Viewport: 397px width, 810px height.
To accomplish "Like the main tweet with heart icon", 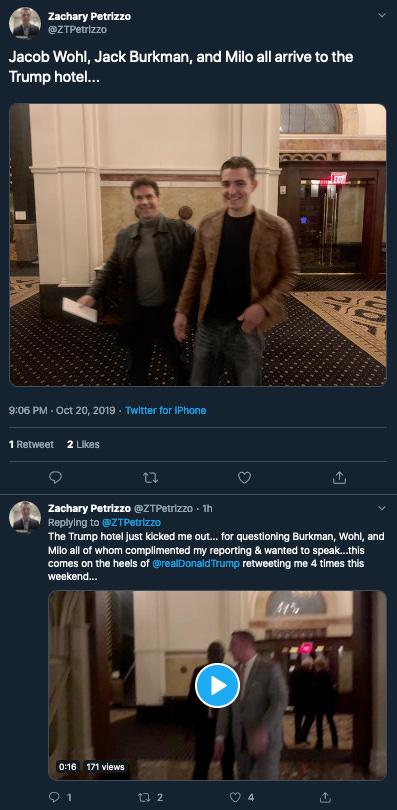I will tap(244, 478).
